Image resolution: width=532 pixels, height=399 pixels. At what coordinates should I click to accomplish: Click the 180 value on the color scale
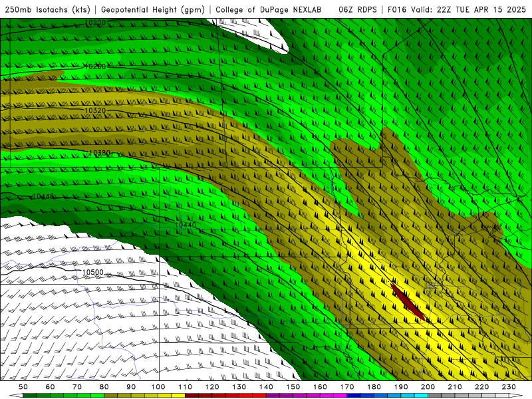(374, 387)
